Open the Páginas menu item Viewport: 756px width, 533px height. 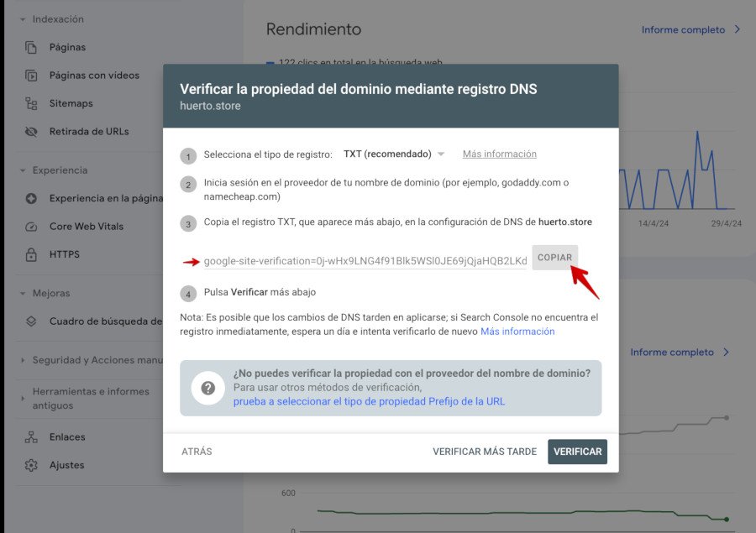pyautogui.click(x=67, y=47)
